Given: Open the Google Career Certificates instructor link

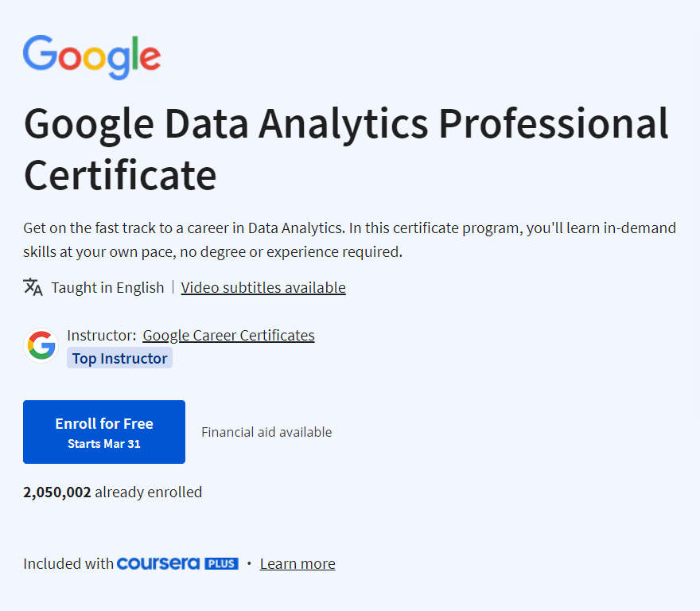Looking at the screenshot, I should [228, 335].
